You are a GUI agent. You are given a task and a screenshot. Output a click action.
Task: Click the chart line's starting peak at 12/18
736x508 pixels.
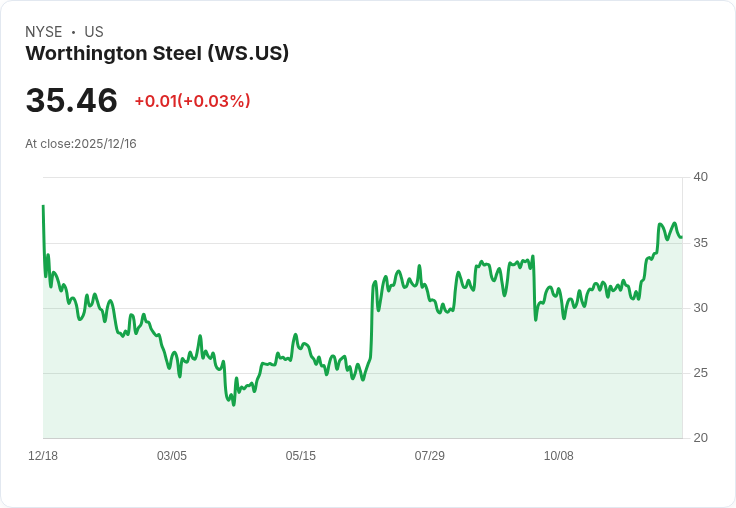pos(43,206)
